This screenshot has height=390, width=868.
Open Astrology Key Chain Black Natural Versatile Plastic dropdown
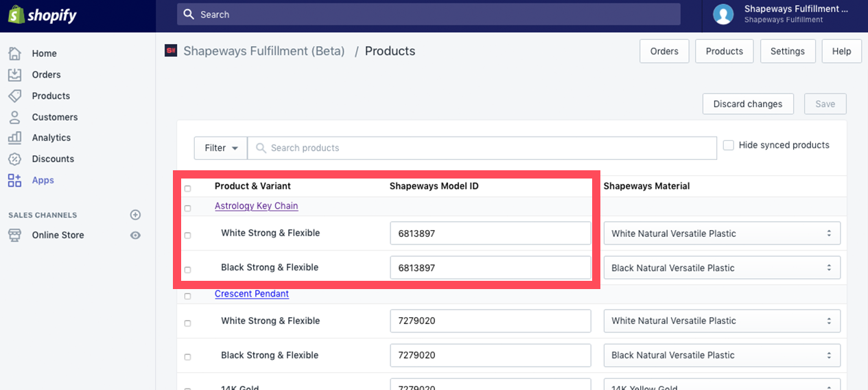[x=722, y=268]
